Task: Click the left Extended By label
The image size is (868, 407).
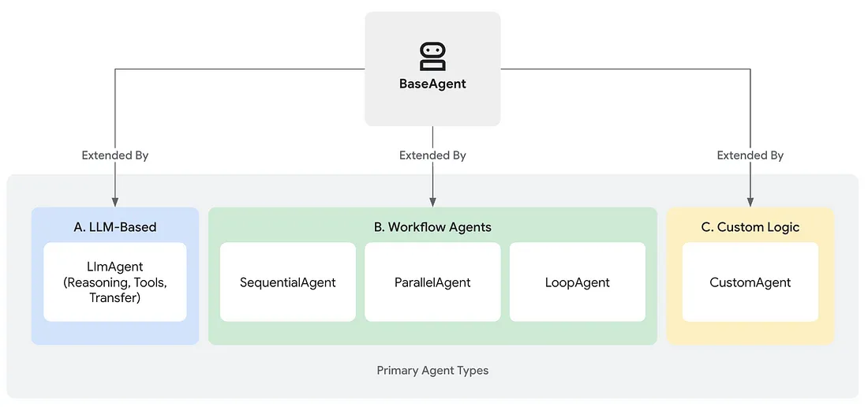Action: [115, 155]
